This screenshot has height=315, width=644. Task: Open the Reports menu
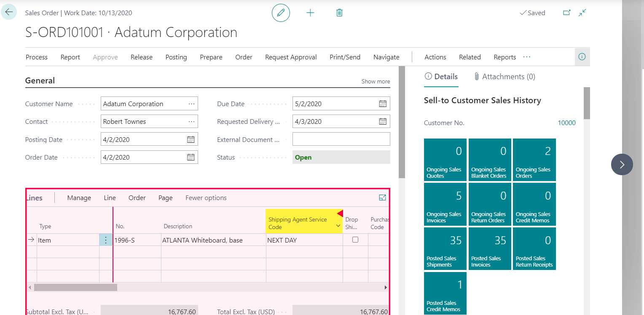click(x=505, y=57)
